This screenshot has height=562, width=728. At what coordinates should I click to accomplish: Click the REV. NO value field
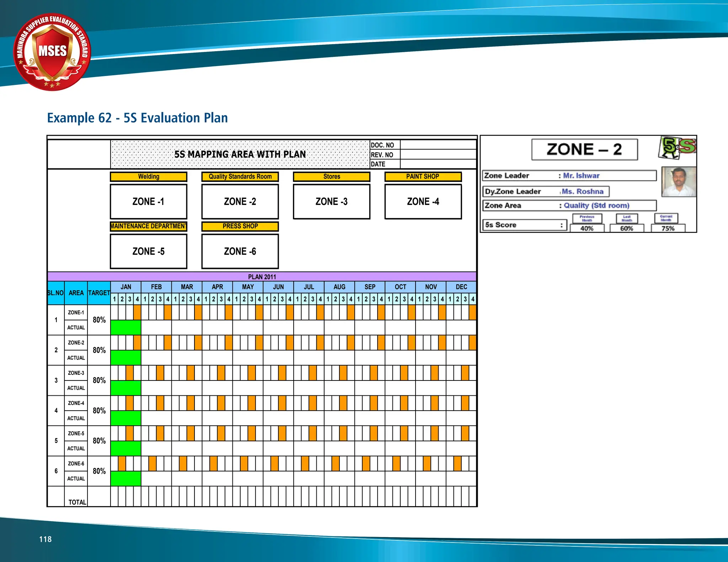point(438,155)
